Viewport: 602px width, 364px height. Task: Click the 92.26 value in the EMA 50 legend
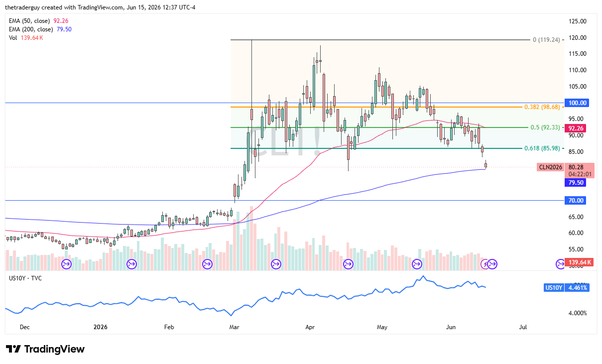click(61, 21)
